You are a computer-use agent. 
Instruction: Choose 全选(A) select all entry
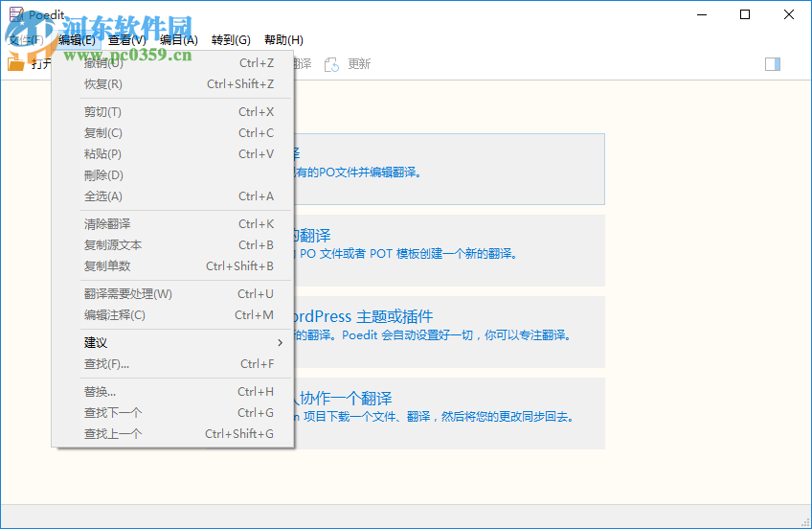point(173,196)
